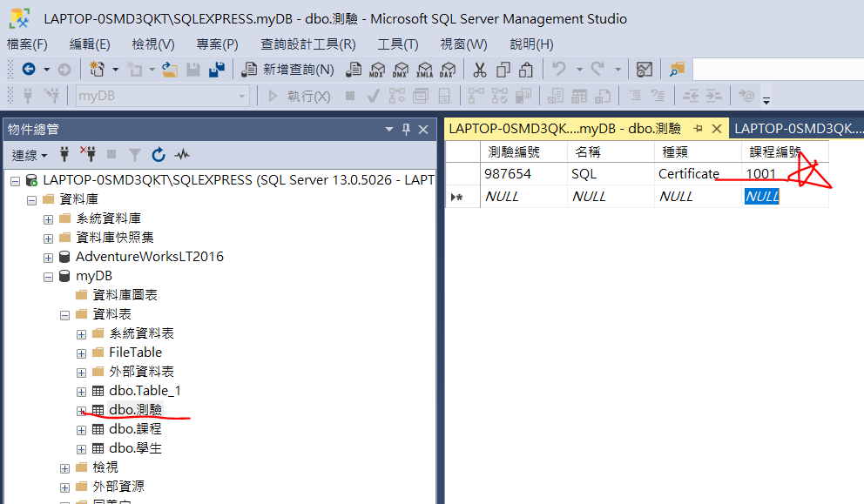Image resolution: width=864 pixels, height=504 pixels.
Task: Click the New Project icon in toolbar
Action: pos(98,70)
